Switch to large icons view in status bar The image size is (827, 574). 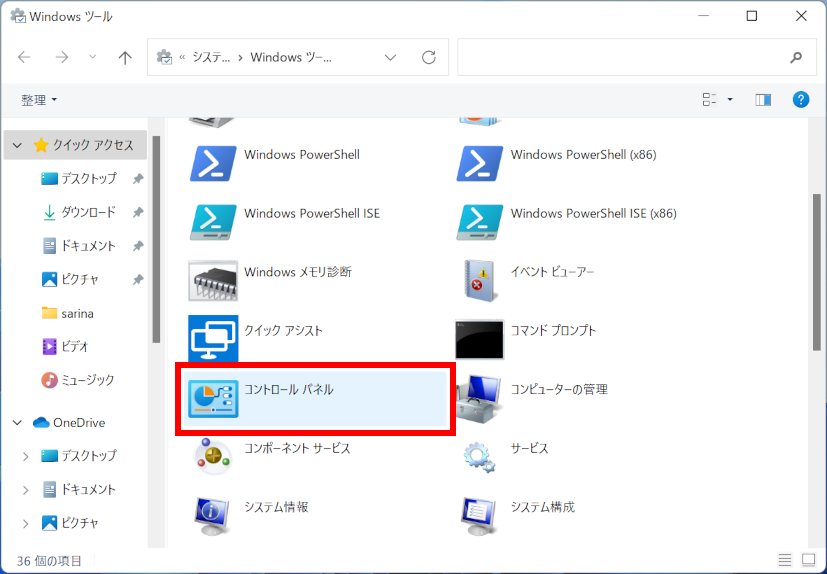[809, 560]
